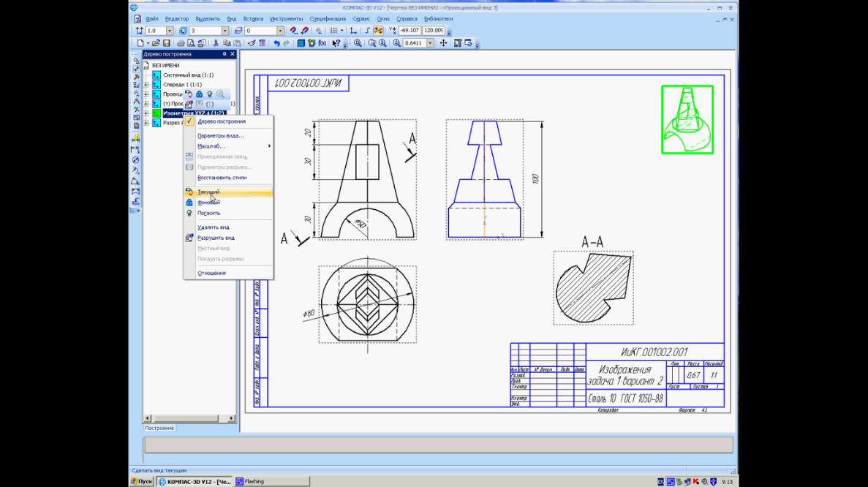
Task: Open the Variables f(x) toolbar icon
Action: click(322, 42)
